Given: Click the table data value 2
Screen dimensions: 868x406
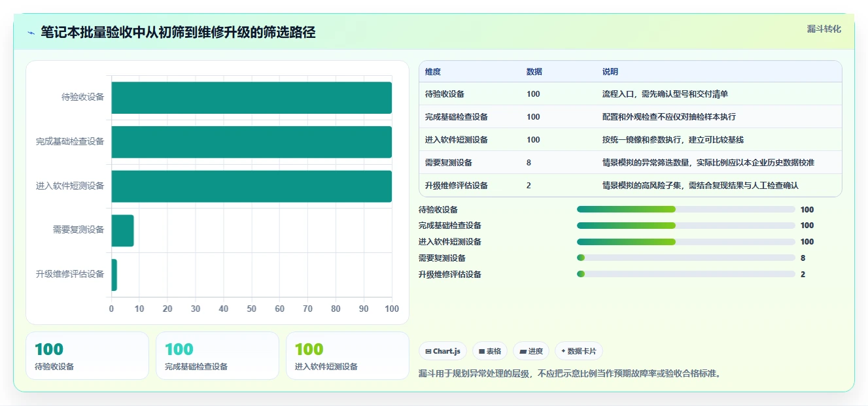Looking at the screenshot, I should pyautogui.click(x=529, y=186).
